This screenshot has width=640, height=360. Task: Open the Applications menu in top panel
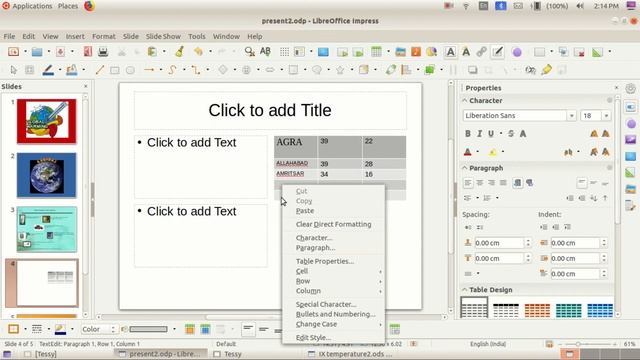[x=32, y=6]
